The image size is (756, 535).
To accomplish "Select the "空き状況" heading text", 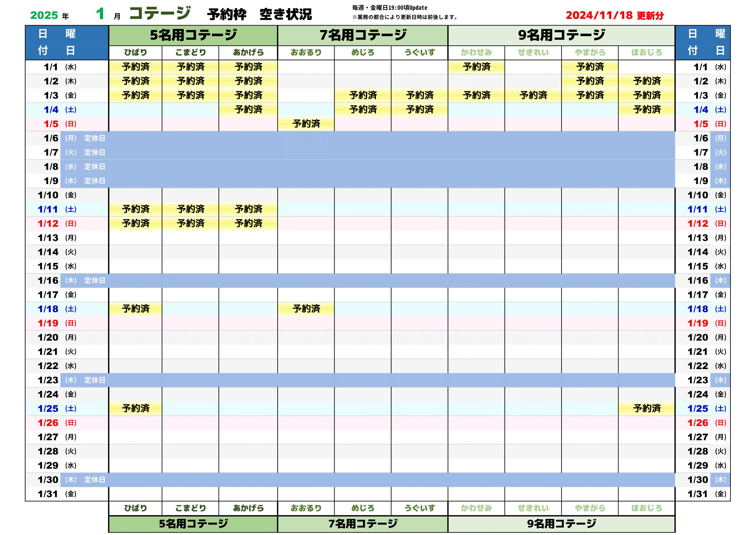I will pyautogui.click(x=286, y=15).
